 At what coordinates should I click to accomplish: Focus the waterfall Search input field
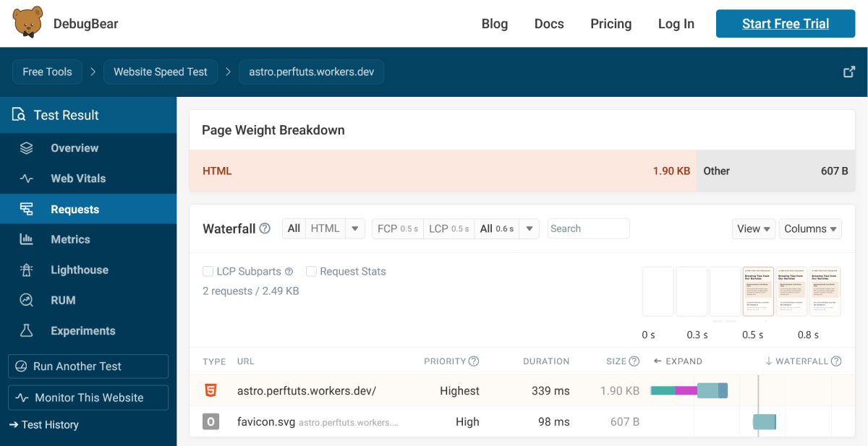click(589, 228)
